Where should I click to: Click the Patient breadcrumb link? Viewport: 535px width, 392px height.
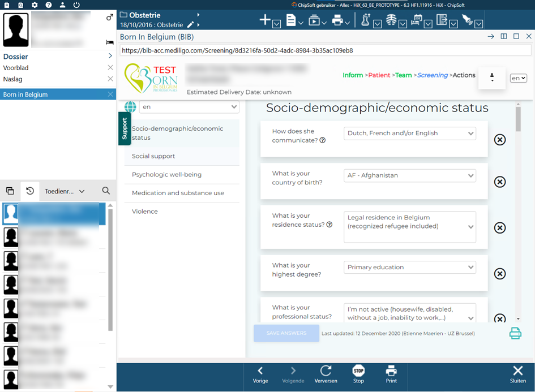coord(379,75)
